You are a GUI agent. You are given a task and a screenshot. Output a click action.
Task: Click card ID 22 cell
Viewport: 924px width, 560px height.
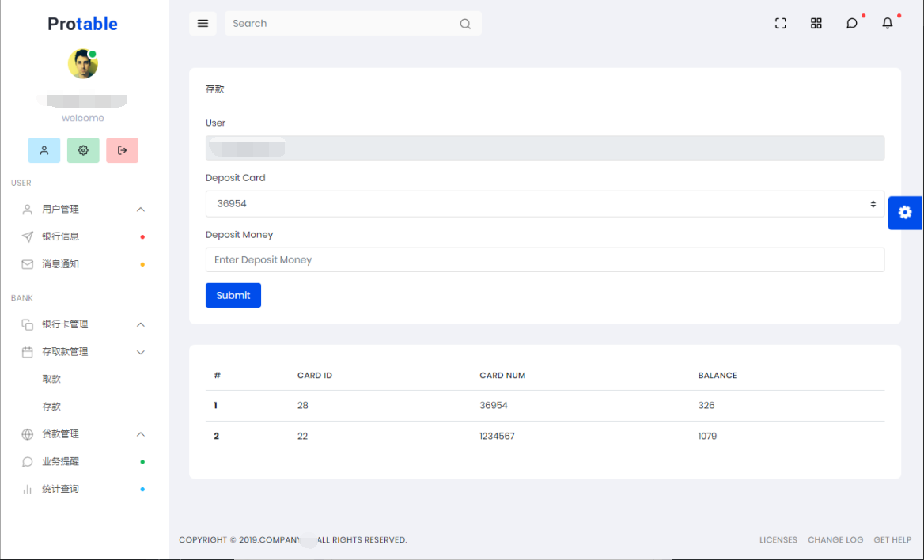tap(302, 436)
